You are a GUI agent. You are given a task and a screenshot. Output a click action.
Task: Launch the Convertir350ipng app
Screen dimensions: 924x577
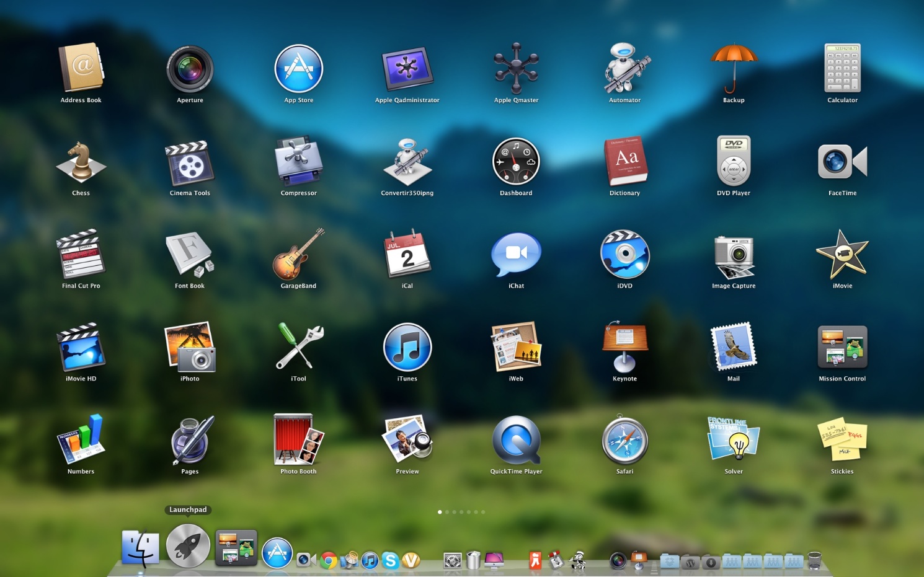tap(407, 162)
